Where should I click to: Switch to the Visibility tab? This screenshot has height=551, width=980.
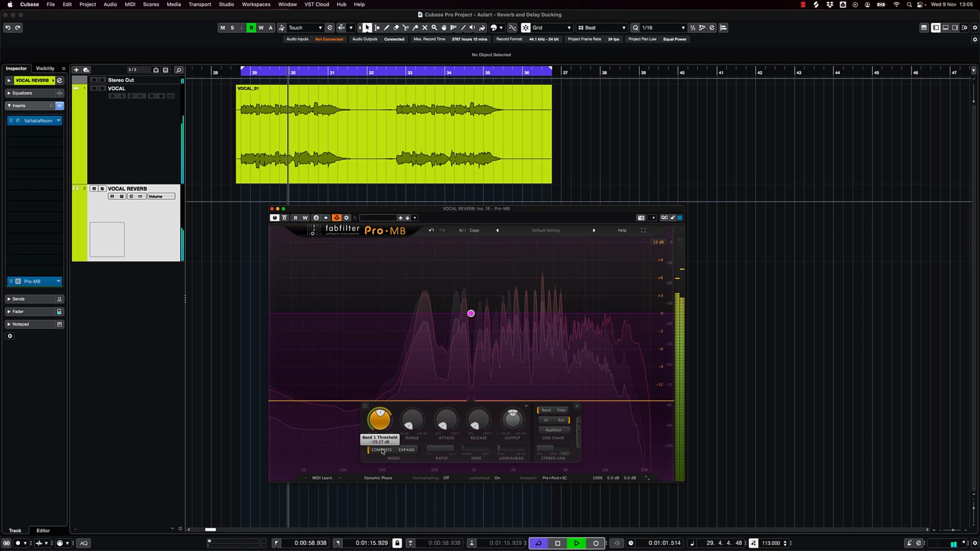click(x=45, y=68)
